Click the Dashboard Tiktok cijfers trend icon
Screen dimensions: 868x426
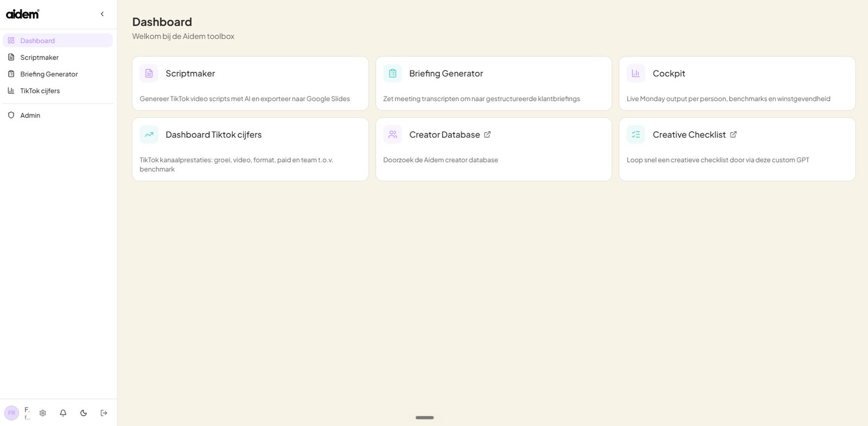pyautogui.click(x=149, y=134)
